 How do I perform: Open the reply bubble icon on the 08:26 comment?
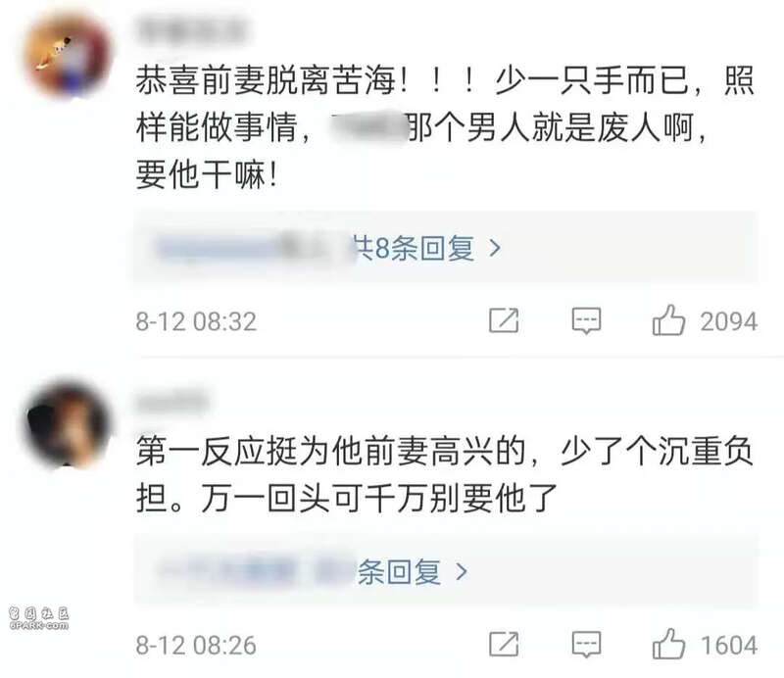[586, 645]
